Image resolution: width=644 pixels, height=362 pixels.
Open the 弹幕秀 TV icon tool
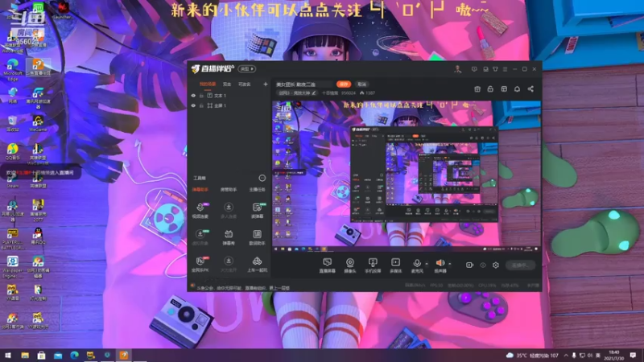pyautogui.click(x=229, y=237)
